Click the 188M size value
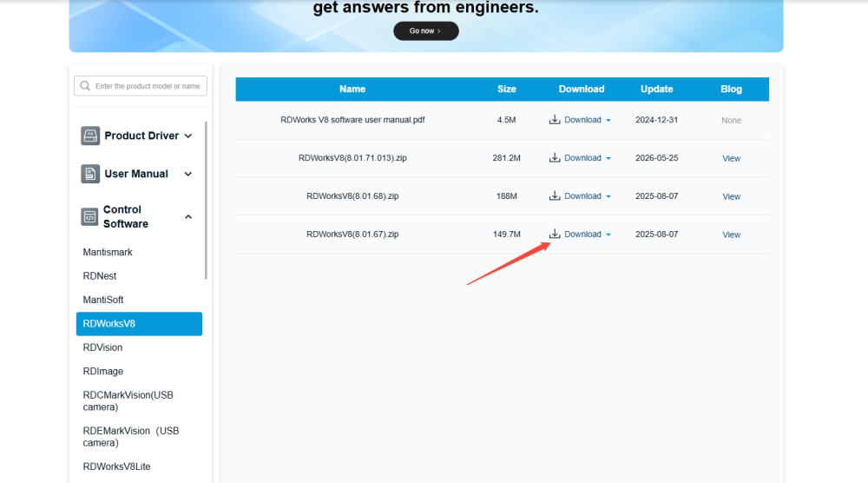 [507, 196]
